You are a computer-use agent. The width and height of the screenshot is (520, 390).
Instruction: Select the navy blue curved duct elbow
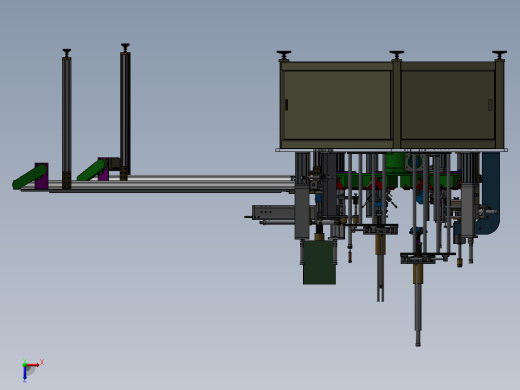490,193
